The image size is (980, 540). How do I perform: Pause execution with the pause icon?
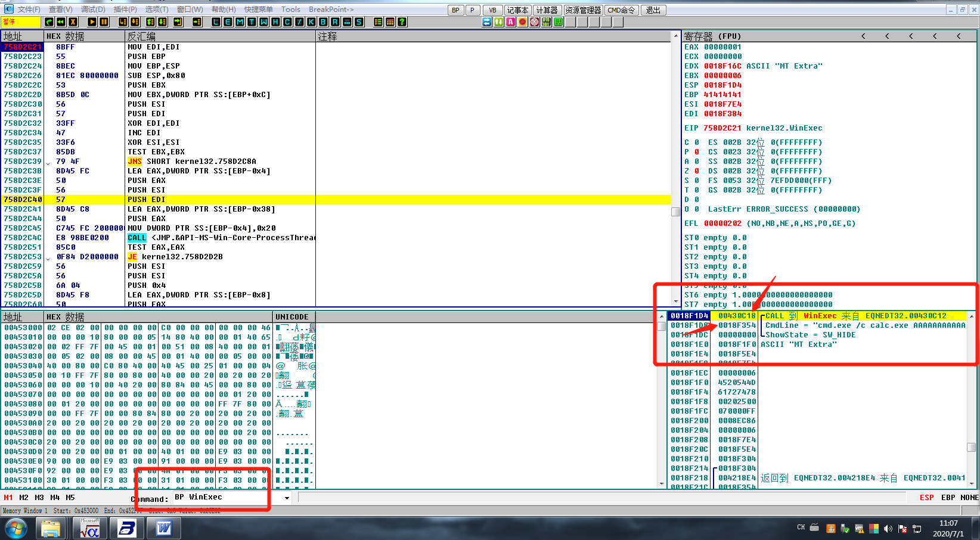(104, 21)
